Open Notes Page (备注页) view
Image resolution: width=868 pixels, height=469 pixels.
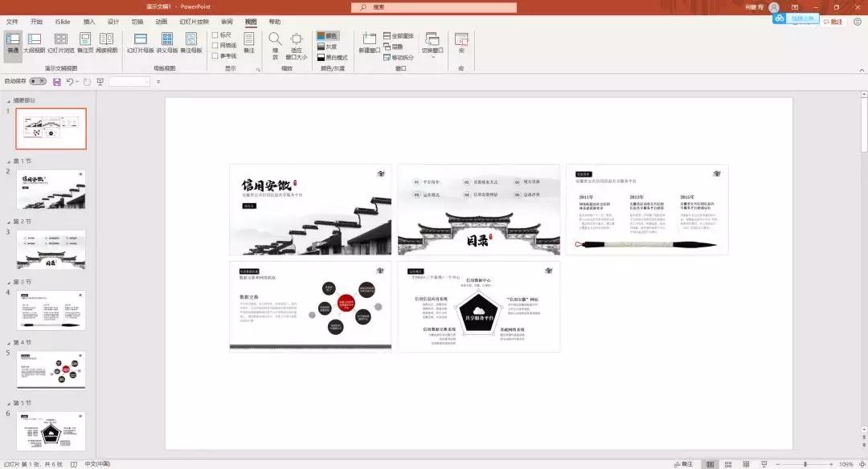pos(84,43)
